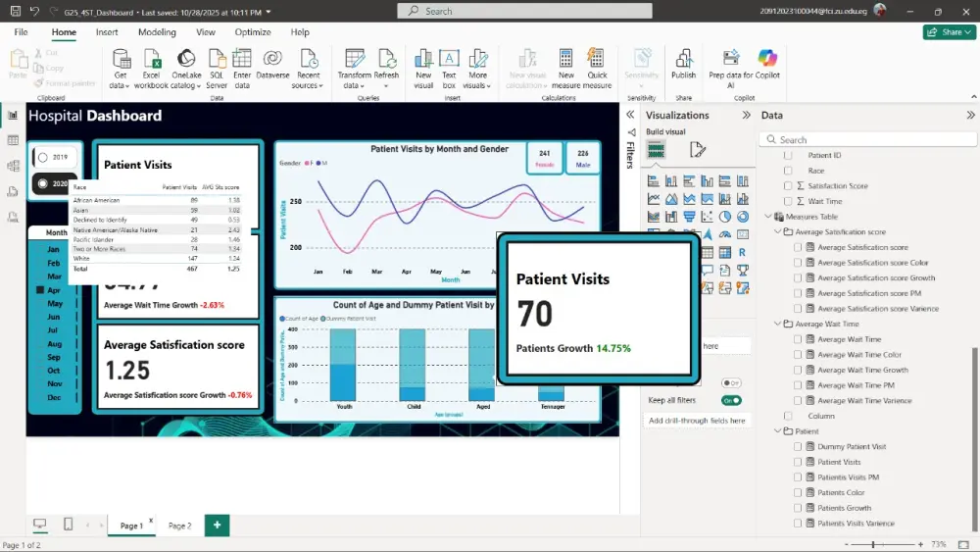Open Recent sources dropdown
This screenshot has width=980, height=552.
[308, 69]
